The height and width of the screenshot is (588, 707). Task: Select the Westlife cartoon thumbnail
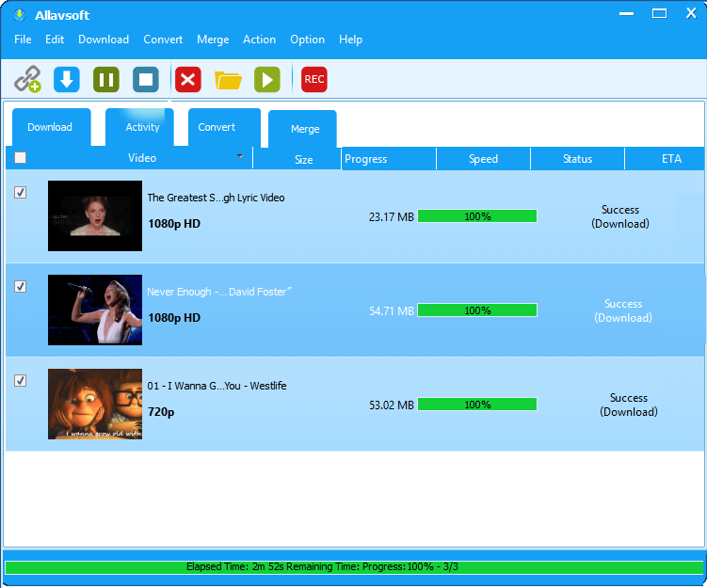click(x=95, y=405)
